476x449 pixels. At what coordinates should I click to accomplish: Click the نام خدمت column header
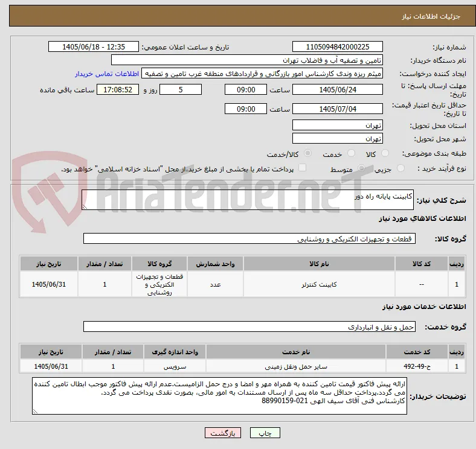click(x=296, y=352)
